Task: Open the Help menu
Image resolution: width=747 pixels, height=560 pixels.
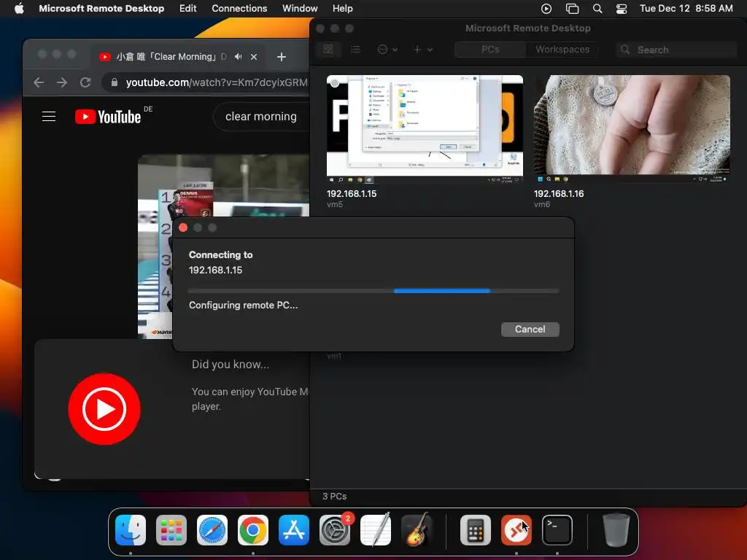Action: 343,9
